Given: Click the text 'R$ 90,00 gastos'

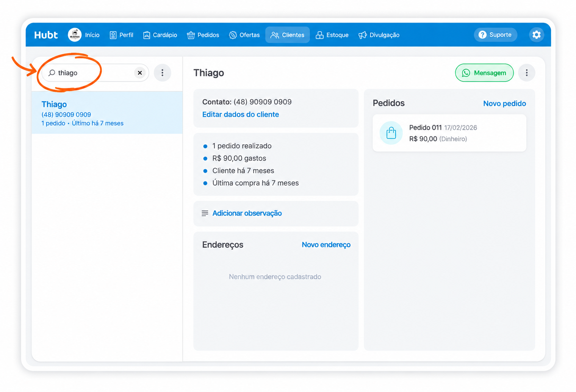Looking at the screenshot, I should pyautogui.click(x=239, y=158).
